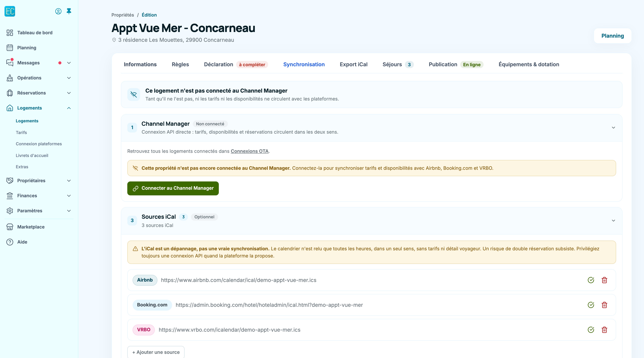Select Logements submenu item
644x358 pixels.
tap(27, 121)
